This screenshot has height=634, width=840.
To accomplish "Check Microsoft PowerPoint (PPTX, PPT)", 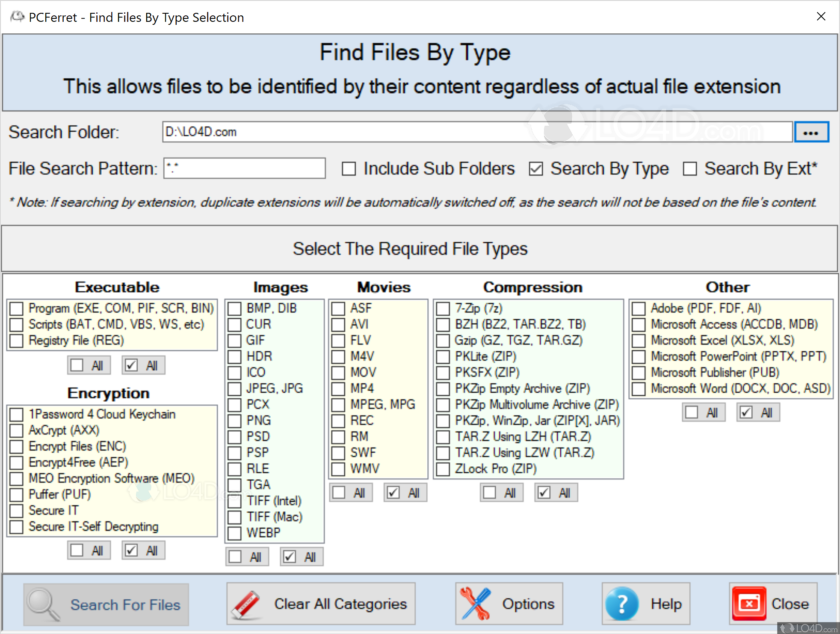I will (x=639, y=357).
